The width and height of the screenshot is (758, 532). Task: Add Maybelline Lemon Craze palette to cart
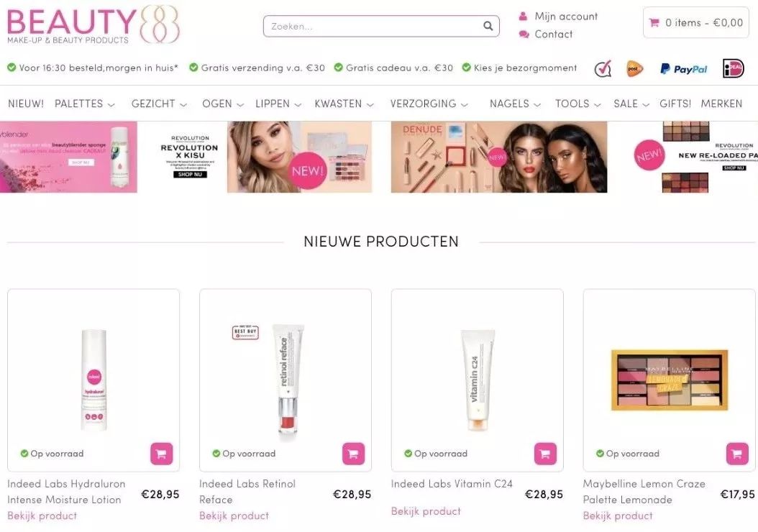[x=737, y=454]
